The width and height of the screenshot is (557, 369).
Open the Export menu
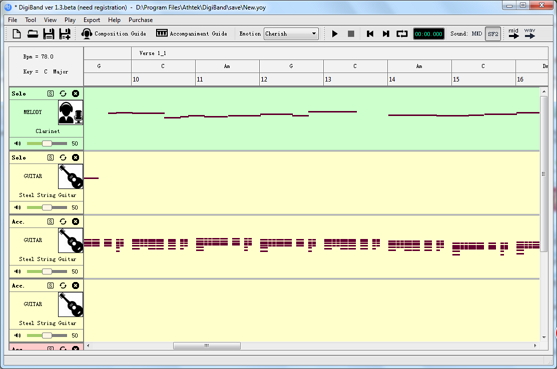(x=92, y=20)
